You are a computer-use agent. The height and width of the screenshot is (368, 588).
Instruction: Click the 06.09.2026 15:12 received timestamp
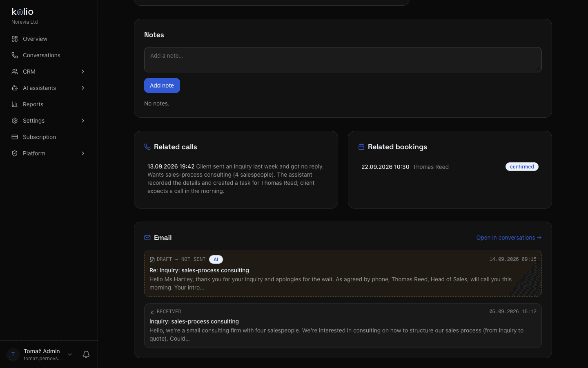tap(513, 312)
